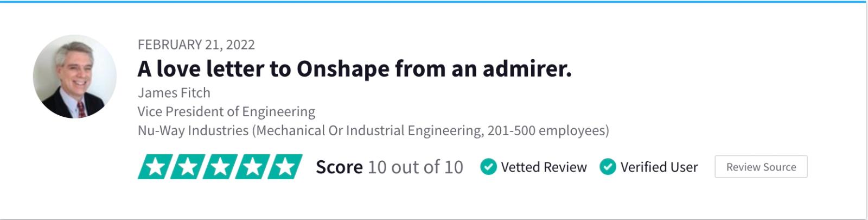This screenshot has height=220, width=868.
Task: Click the bold Score label
Action: tap(339, 167)
